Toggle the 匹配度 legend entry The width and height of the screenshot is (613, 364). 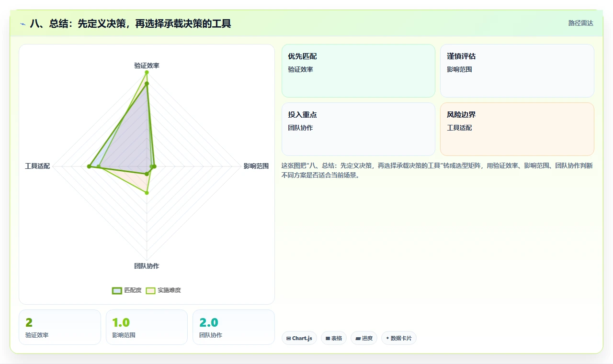point(127,290)
